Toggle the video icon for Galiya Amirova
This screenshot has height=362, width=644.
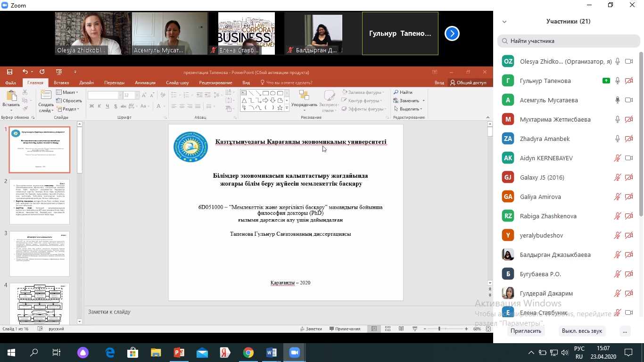628,197
